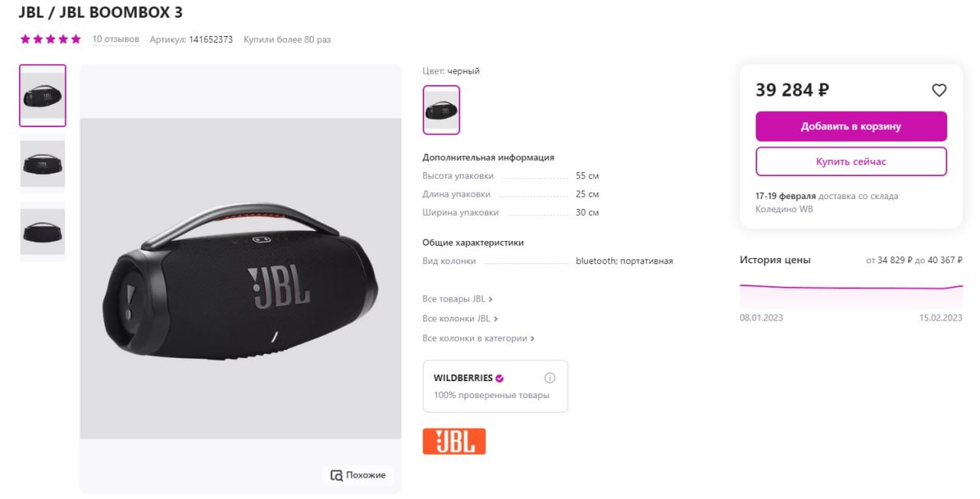Select the third speaker thumbnail in gallery
Screen dimensions: 980x499
(x=43, y=231)
